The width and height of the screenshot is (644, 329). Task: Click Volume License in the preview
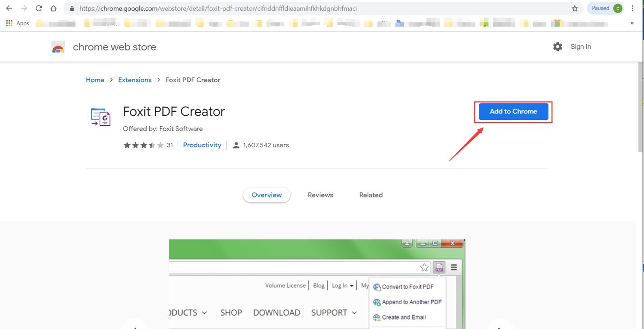pyautogui.click(x=285, y=285)
